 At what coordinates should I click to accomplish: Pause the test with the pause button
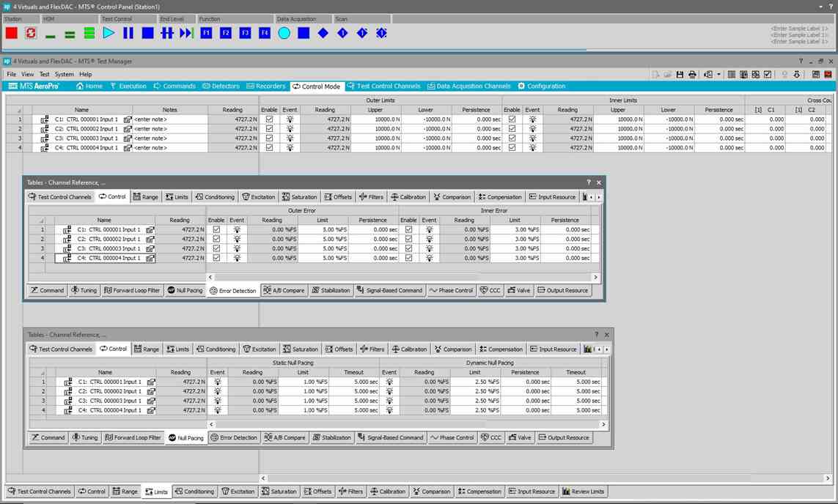[128, 33]
